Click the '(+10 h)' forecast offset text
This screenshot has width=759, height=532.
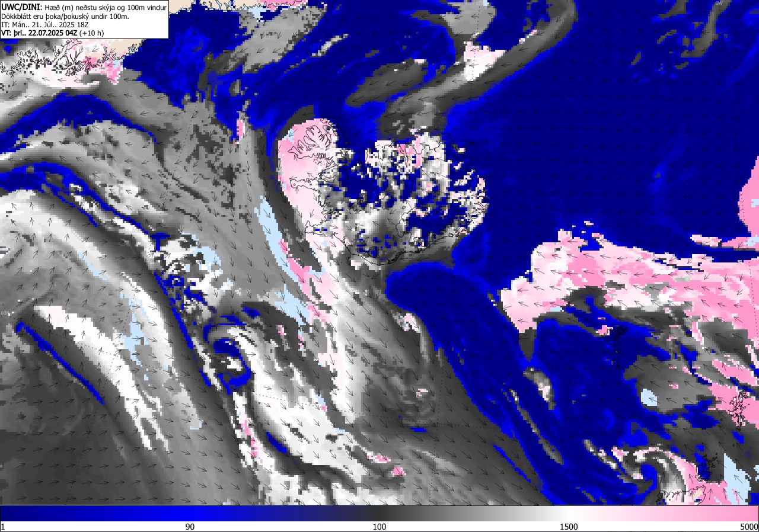(x=91, y=33)
